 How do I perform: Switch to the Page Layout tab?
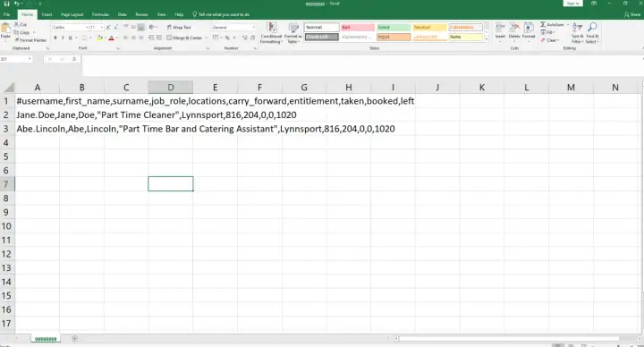coord(72,14)
